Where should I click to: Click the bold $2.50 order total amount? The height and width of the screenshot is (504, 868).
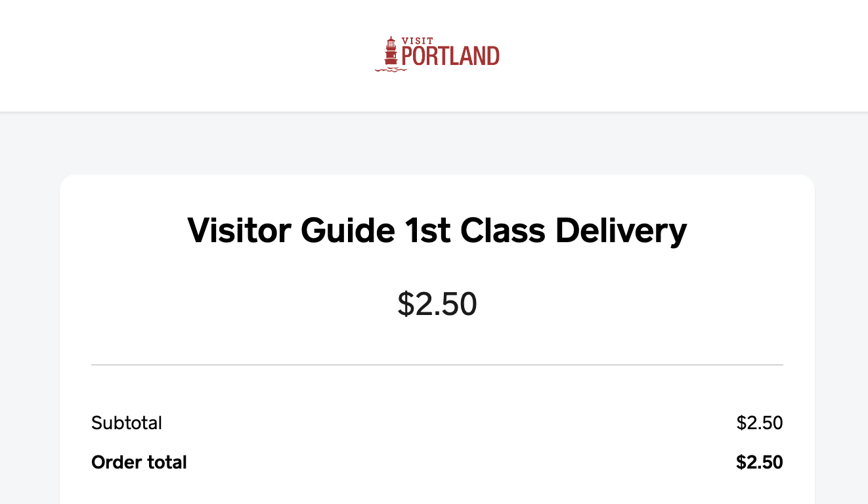pos(760,462)
